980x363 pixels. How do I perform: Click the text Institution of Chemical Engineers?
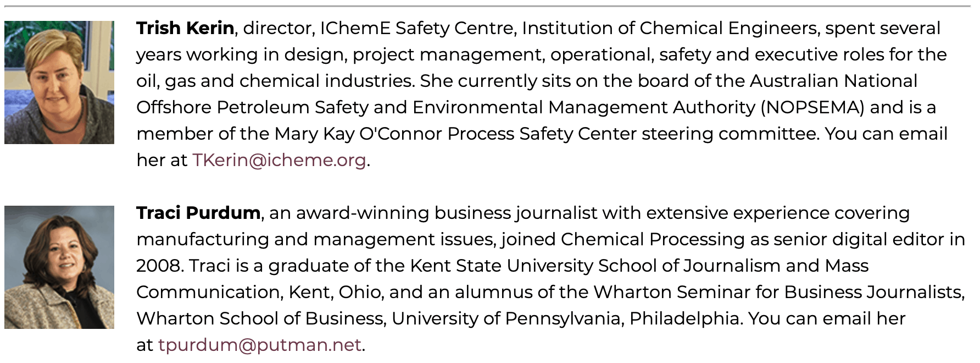pos(669,28)
